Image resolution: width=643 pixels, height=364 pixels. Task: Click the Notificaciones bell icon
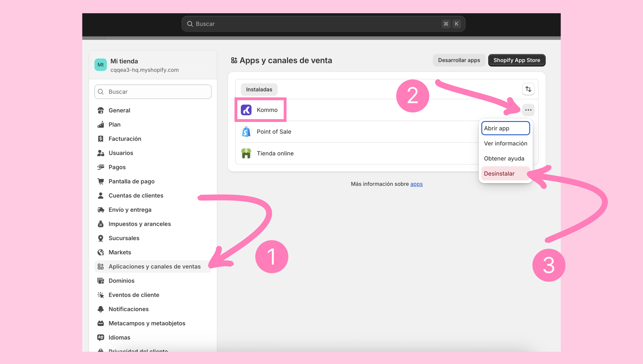coord(100,309)
